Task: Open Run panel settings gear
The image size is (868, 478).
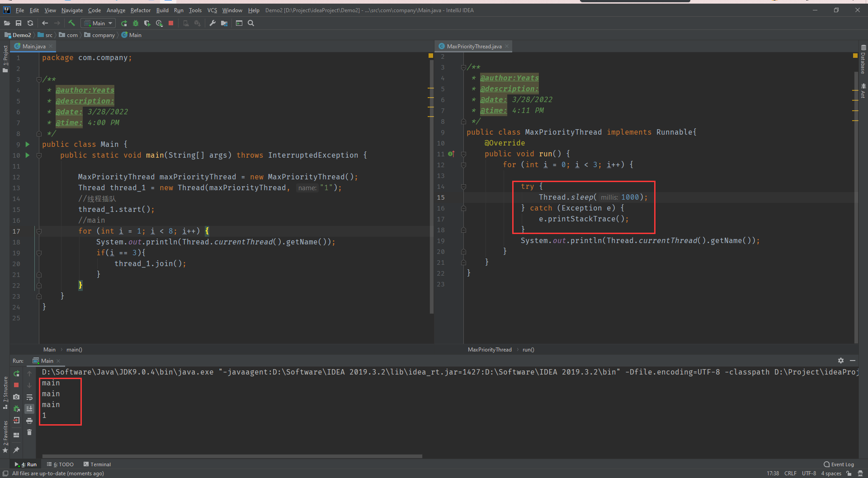Action: click(x=840, y=361)
